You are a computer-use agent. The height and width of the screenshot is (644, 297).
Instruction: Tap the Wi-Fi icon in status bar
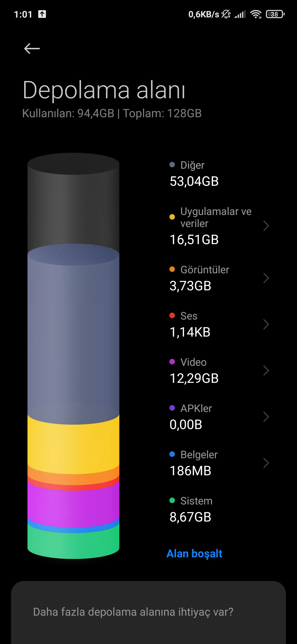click(x=256, y=14)
